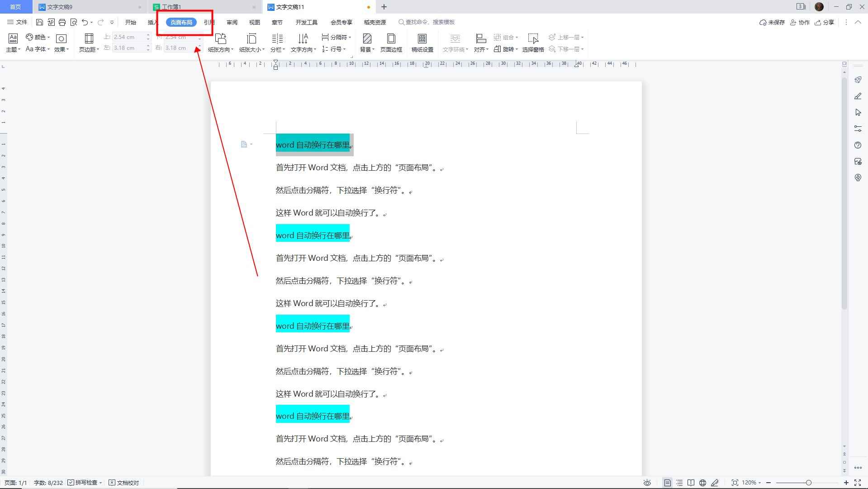868x489 pixels.
Task: Switch to the 开始 ribbon tab
Action: pyautogui.click(x=131, y=22)
